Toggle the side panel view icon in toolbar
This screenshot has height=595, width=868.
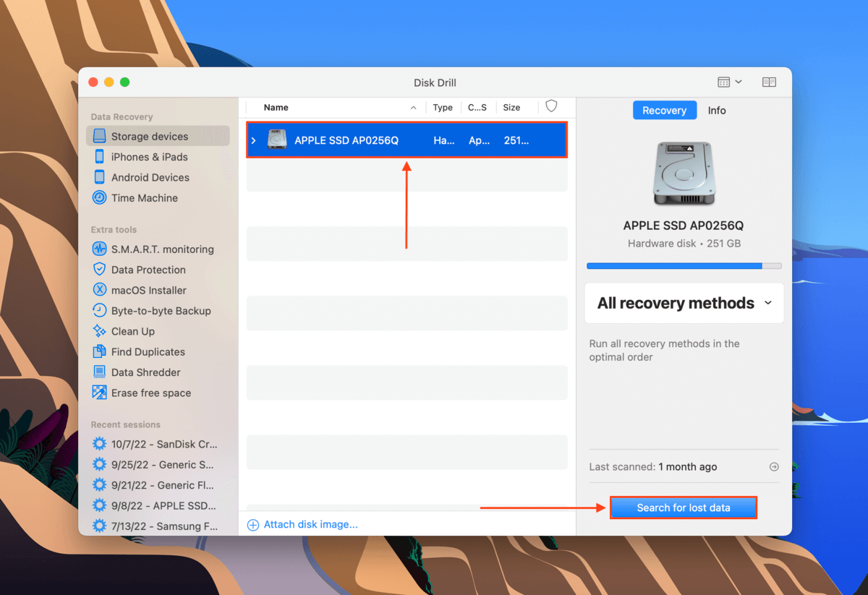click(x=769, y=82)
